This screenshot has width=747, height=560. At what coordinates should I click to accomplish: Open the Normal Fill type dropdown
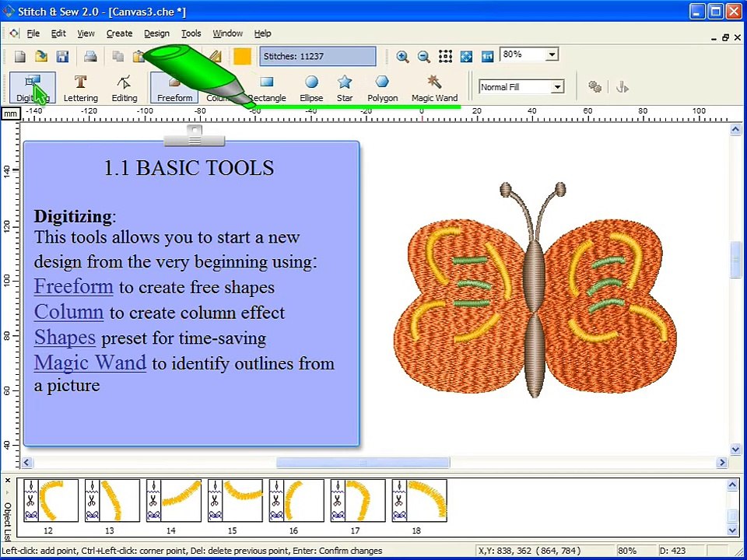tap(557, 87)
